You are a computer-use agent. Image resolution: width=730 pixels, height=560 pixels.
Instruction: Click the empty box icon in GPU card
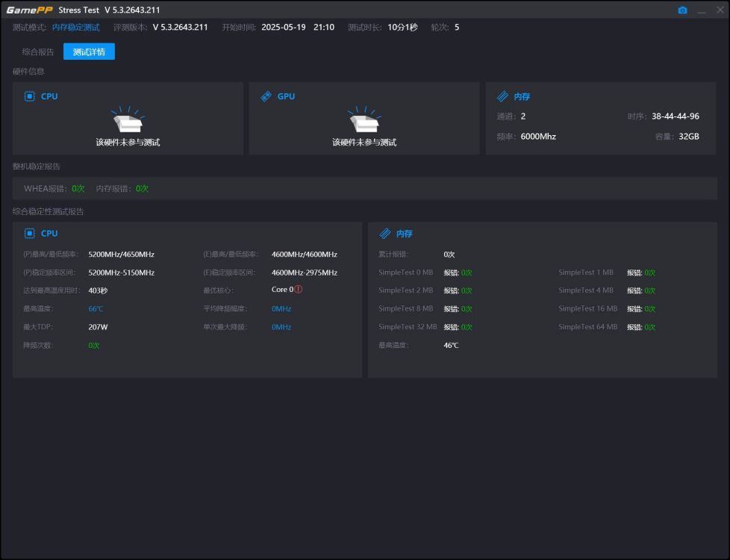pos(364,119)
